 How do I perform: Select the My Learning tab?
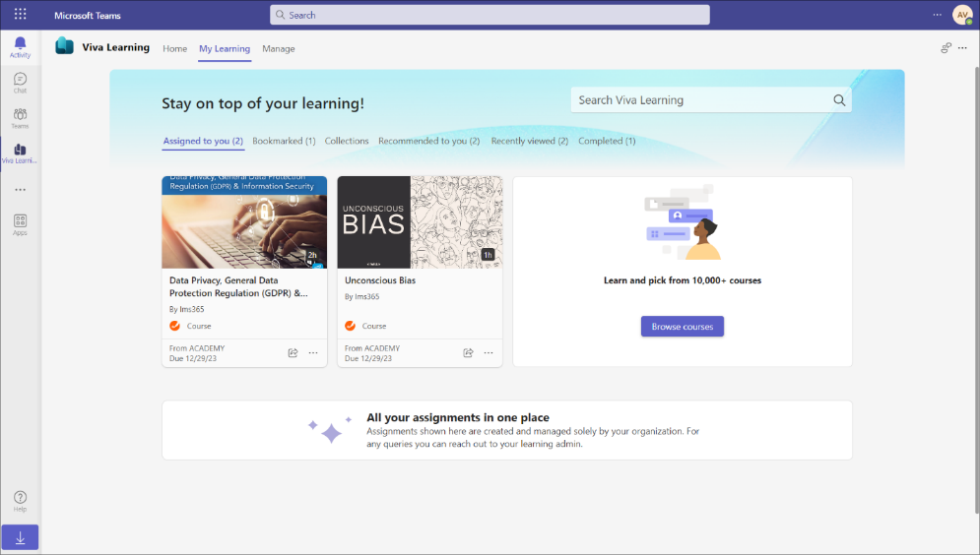coord(225,48)
